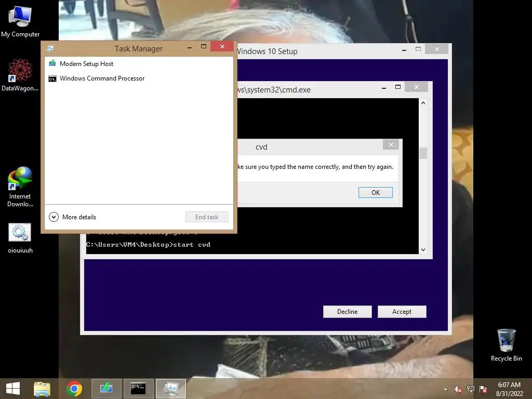Click Decline in Windows 10 Setup
This screenshot has height=399, width=532.
[348, 312]
